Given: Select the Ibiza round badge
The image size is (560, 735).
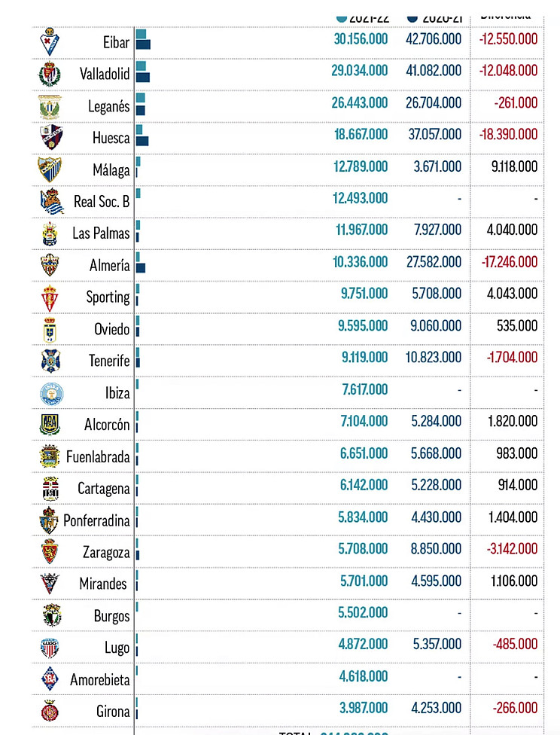Looking at the screenshot, I should tap(51, 393).
